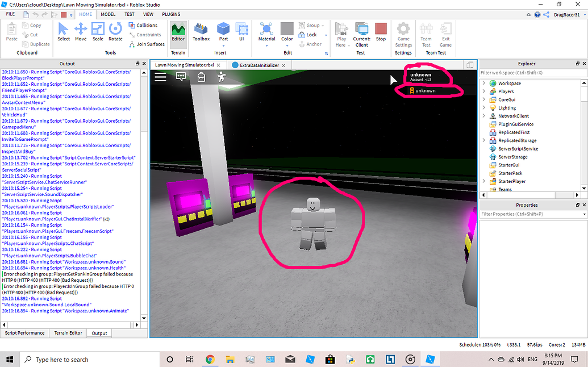This screenshot has width=588, height=367.
Task: Click the Duplicate command
Action: (36, 44)
